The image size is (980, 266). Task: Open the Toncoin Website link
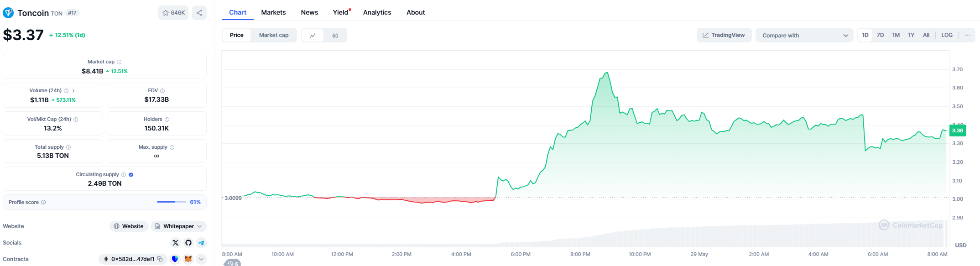click(x=129, y=226)
